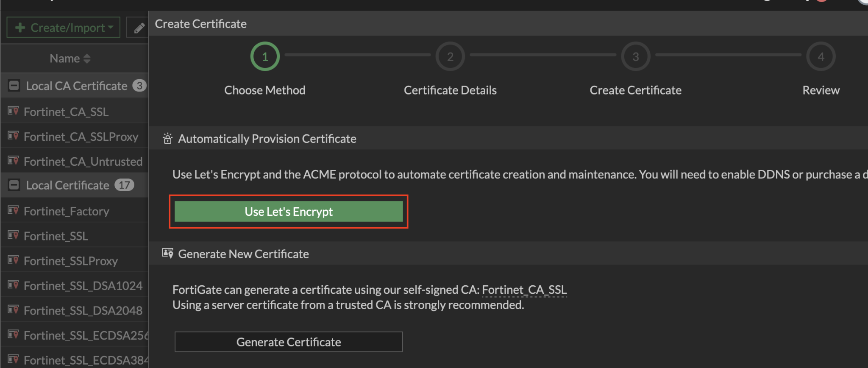This screenshot has height=368, width=868.
Task: Click the Generate Certificate button
Action: [289, 342]
